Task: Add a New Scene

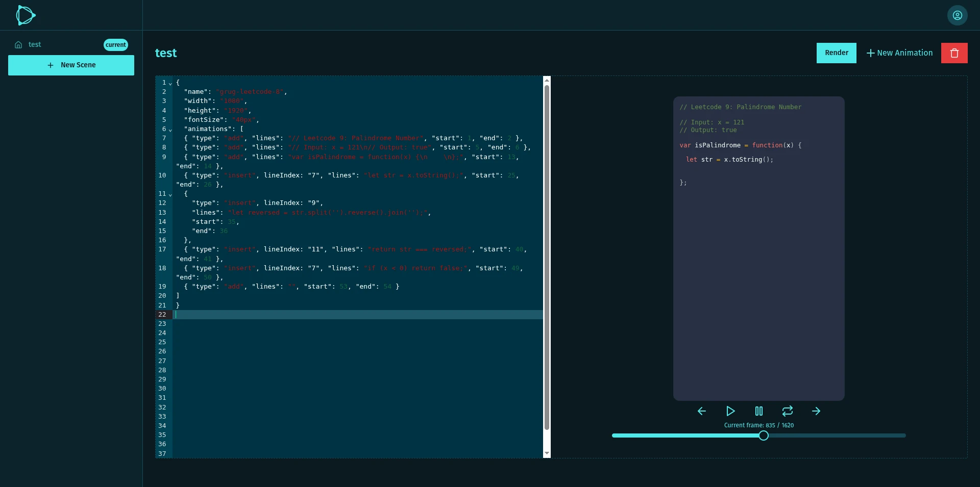Action: (x=71, y=65)
